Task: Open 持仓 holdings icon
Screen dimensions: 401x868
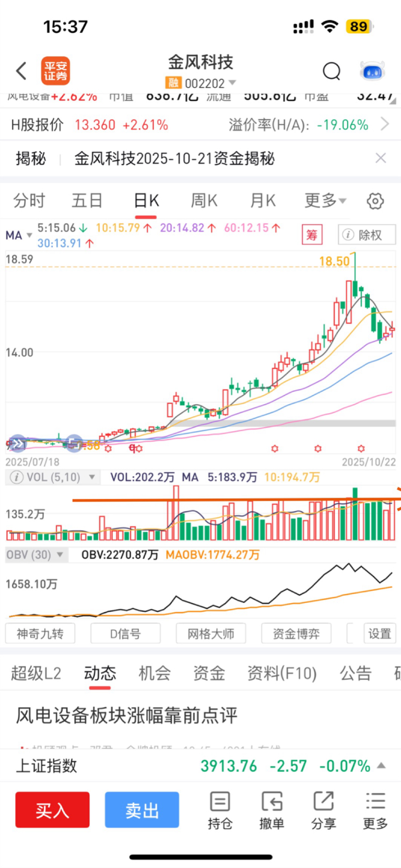Action: point(220,810)
